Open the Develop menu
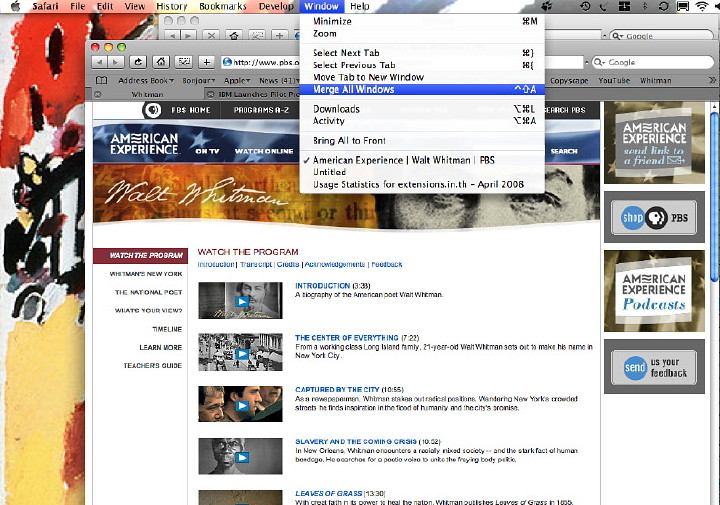The height and width of the screenshot is (505, 720). 276,6
